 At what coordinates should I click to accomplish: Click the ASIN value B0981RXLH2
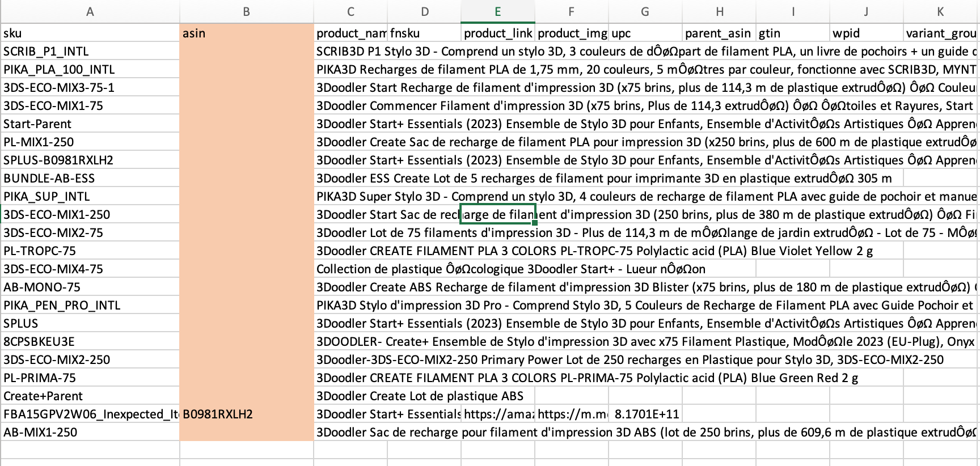point(246,414)
